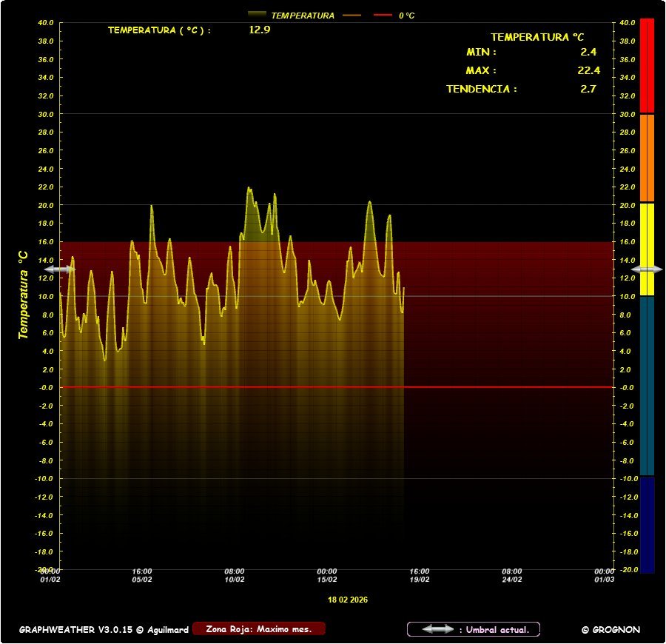The height and width of the screenshot is (644, 666).
Task: Click the red 0 °C legend line
Action: point(383,15)
